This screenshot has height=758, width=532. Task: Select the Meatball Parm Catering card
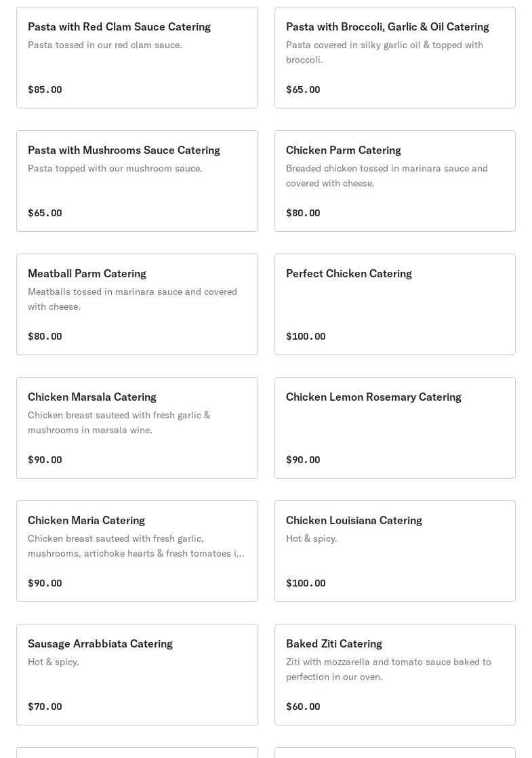[x=137, y=304]
